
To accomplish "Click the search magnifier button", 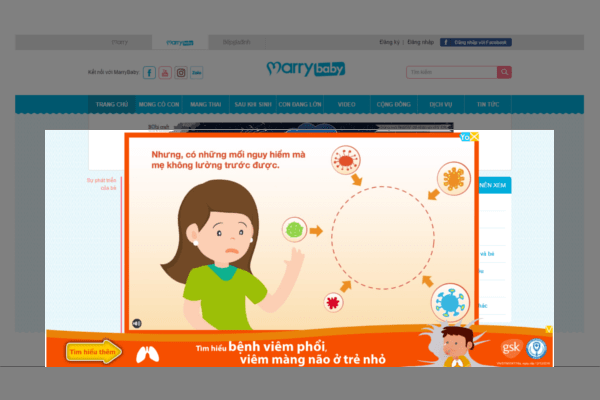I will [504, 72].
